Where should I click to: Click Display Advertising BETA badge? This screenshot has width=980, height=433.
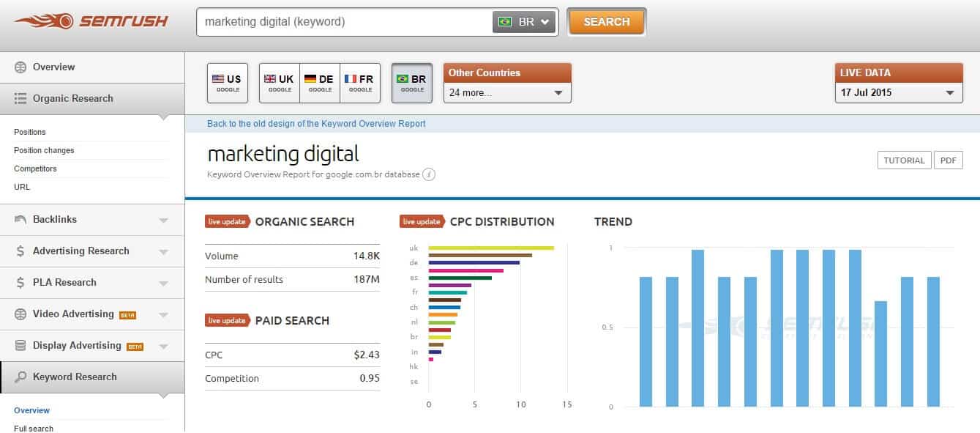135,347
